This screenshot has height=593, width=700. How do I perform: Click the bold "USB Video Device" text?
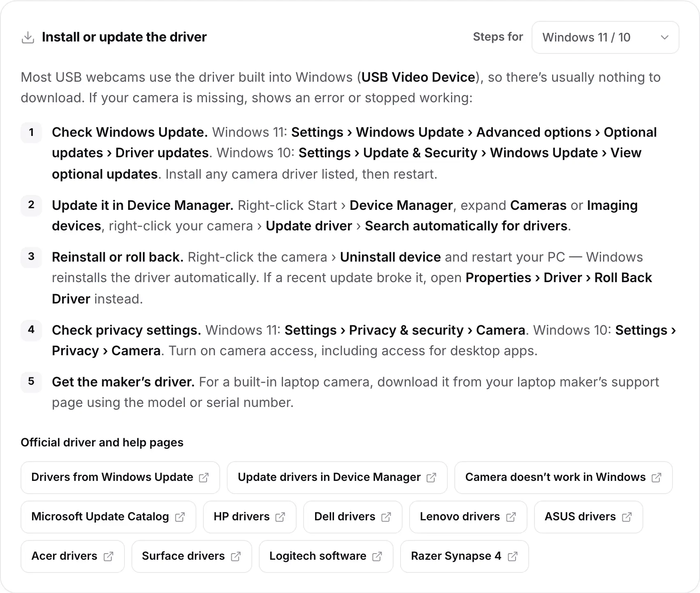(x=418, y=77)
